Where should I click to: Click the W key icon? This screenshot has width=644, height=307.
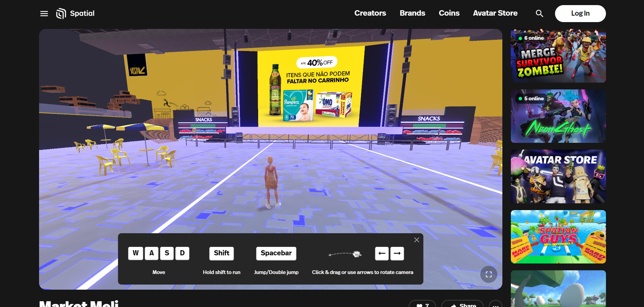(x=136, y=253)
